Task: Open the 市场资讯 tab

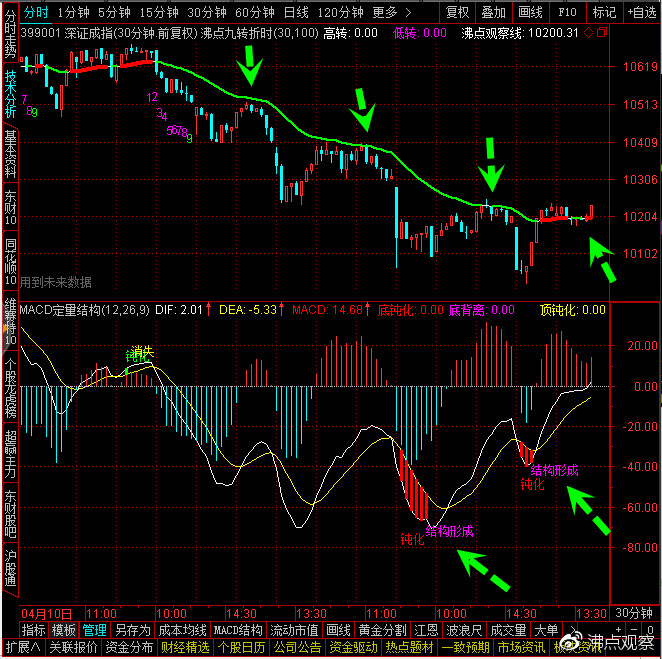Action: click(521, 647)
